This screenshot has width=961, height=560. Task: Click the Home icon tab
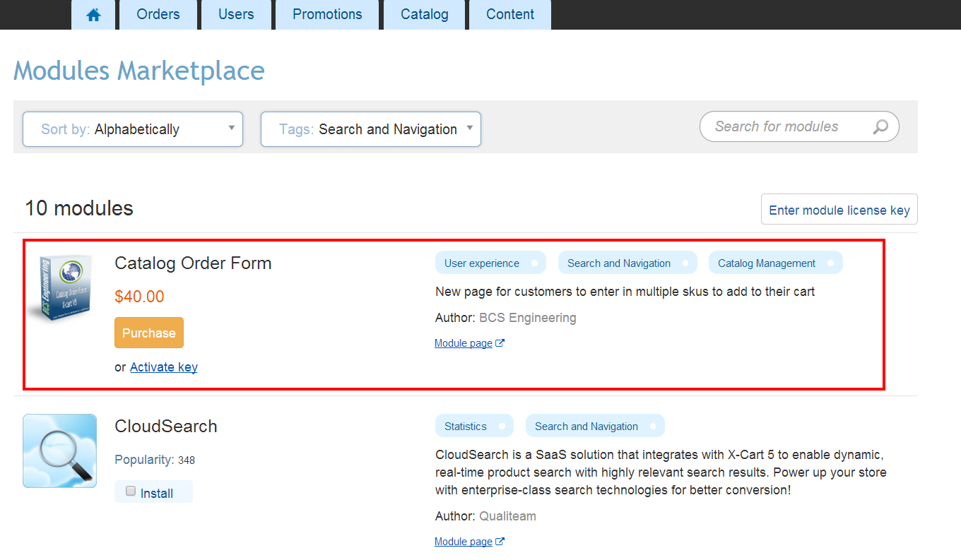click(x=93, y=15)
